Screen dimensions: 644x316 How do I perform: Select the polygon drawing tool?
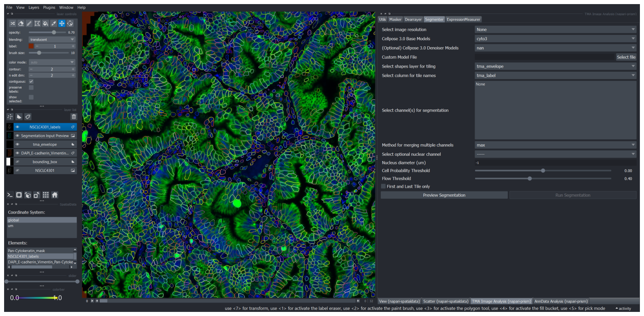click(x=37, y=23)
